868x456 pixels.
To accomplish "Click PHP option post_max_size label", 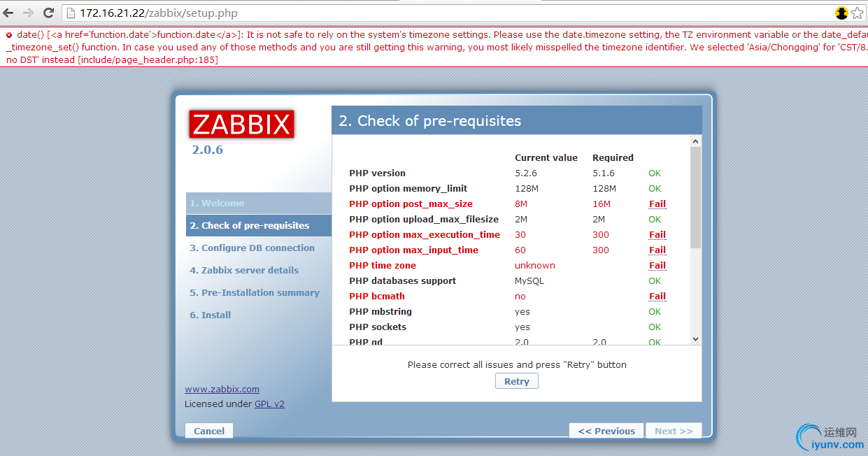I will click(x=411, y=204).
